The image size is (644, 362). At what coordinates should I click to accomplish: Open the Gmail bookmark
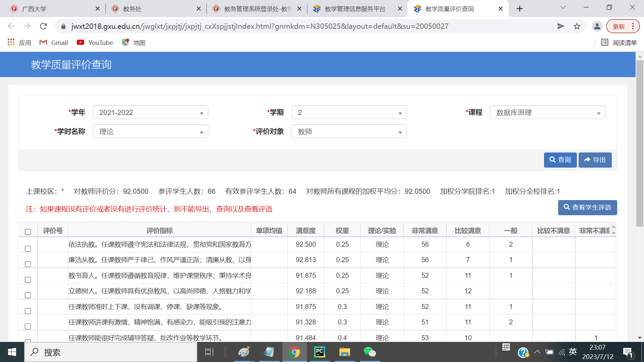click(x=54, y=43)
